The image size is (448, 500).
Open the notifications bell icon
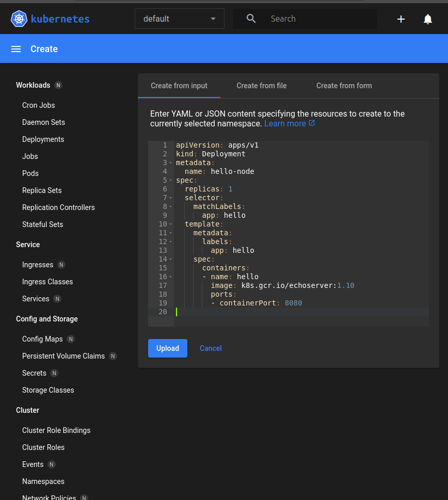tap(427, 19)
